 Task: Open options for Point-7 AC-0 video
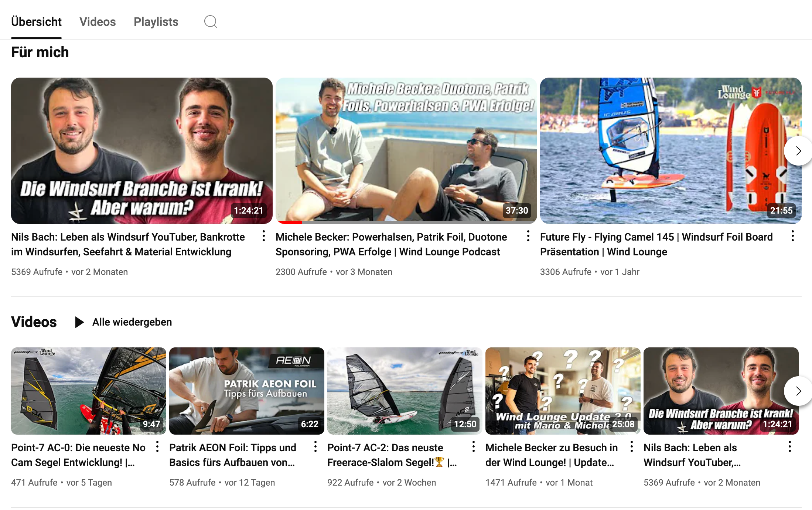point(157,447)
